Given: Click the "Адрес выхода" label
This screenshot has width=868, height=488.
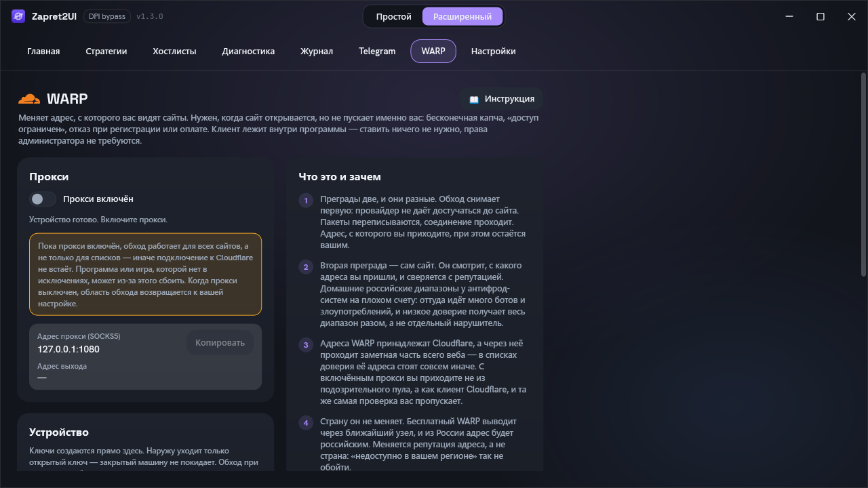Looking at the screenshot, I should coord(62,366).
